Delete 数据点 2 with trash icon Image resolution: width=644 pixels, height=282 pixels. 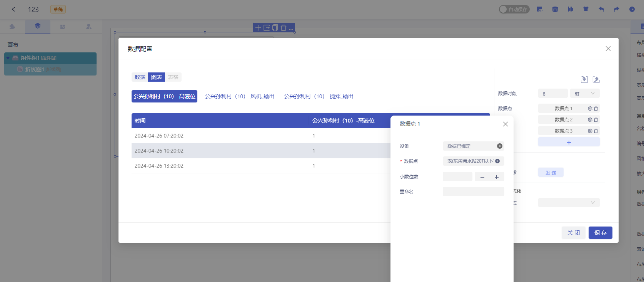[x=596, y=120]
